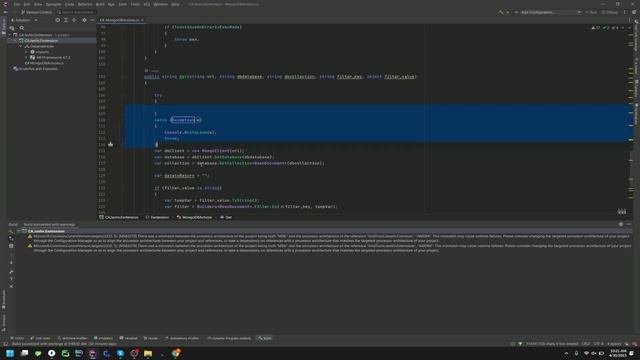The height and width of the screenshot is (360, 640).
Task: Open the View menu
Action: [x=38, y=4]
